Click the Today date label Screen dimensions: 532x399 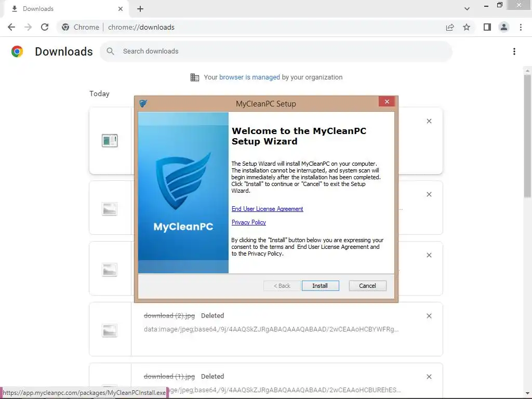[99, 94]
